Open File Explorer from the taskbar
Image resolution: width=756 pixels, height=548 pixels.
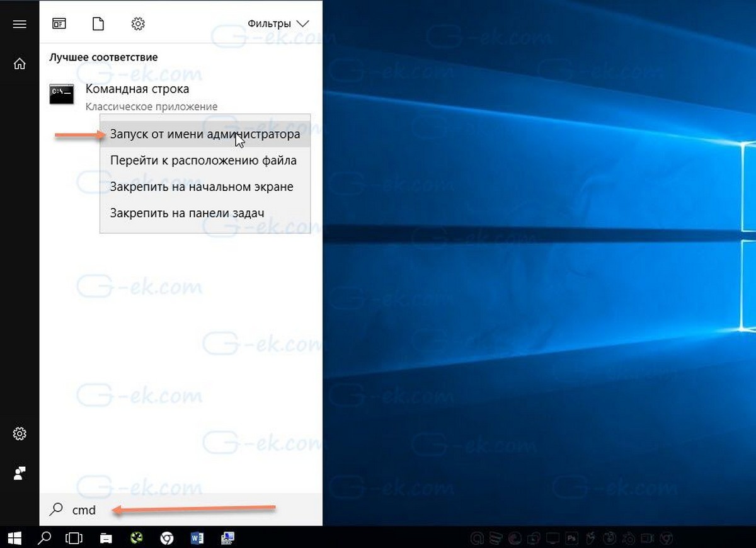tap(106, 538)
